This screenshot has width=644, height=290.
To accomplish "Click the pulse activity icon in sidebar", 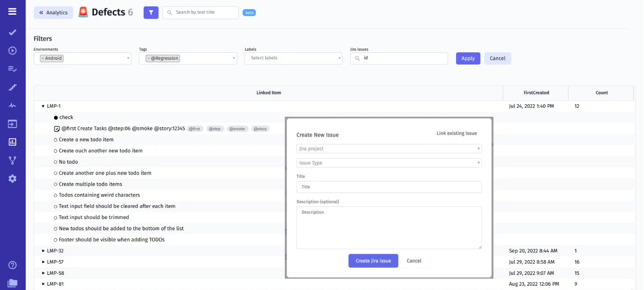I will coord(12,106).
